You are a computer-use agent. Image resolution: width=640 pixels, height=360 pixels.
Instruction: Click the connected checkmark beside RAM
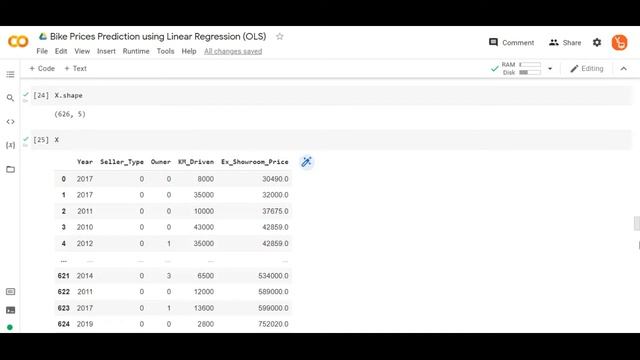pyautogui.click(x=494, y=69)
